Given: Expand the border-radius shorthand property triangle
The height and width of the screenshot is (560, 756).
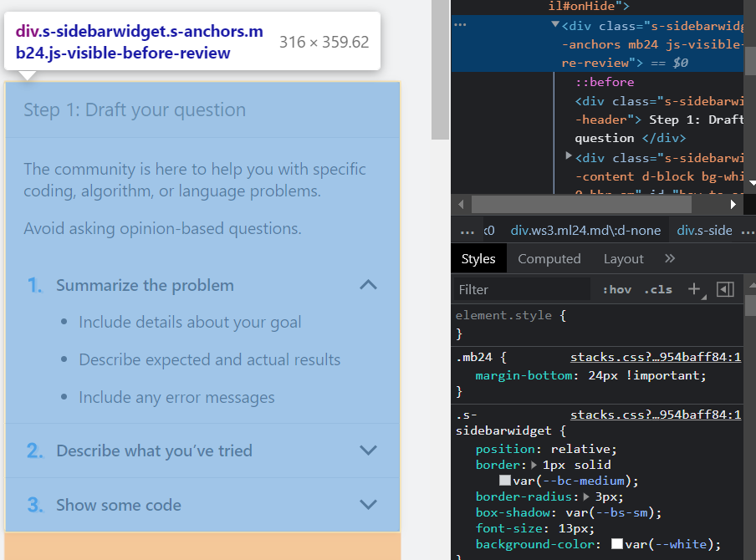Looking at the screenshot, I should (586, 496).
